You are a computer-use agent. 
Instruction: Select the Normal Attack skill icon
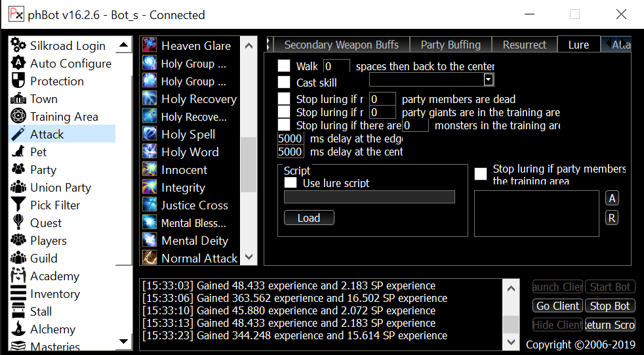150,258
